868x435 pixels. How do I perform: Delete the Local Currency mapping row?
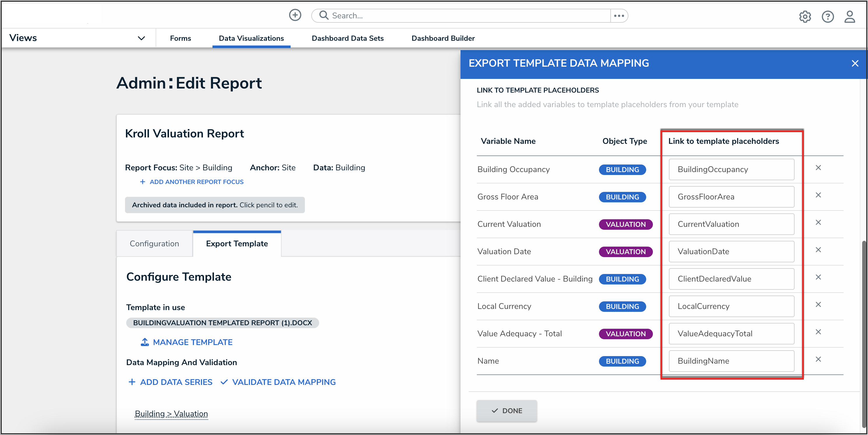818,304
